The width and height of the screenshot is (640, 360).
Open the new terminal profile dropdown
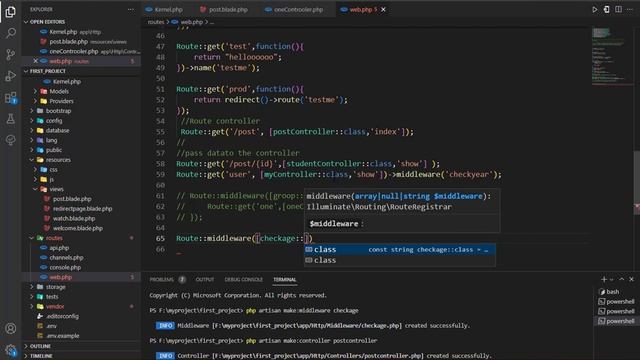point(611,280)
